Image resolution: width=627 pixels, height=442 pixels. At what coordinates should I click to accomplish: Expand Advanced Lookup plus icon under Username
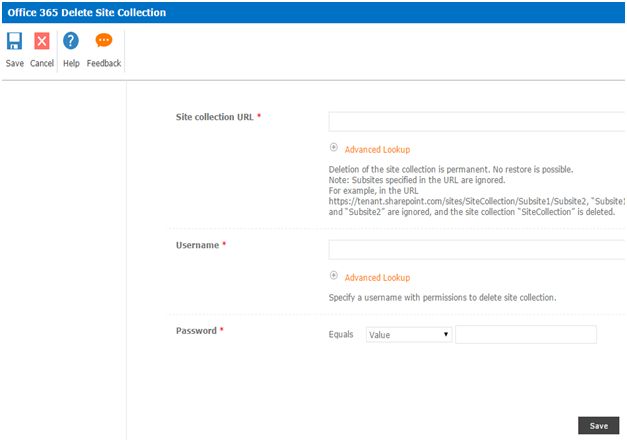click(x=333, y=275)
